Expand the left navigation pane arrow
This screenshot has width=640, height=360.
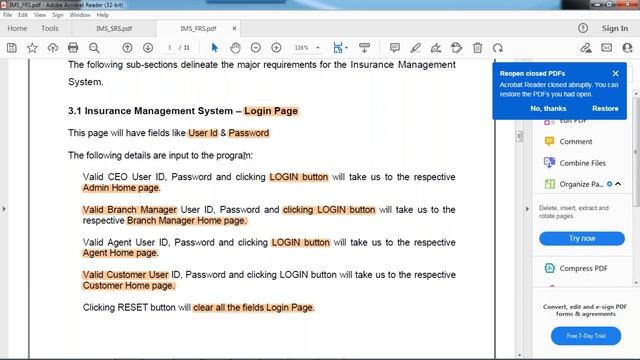(4, 209)
